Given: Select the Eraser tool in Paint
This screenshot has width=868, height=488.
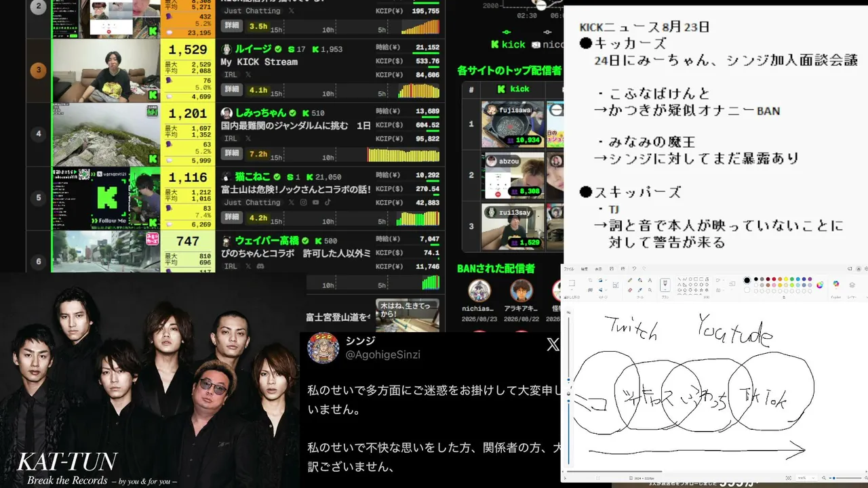Looking at the screenshot, I should click(630, 289).
